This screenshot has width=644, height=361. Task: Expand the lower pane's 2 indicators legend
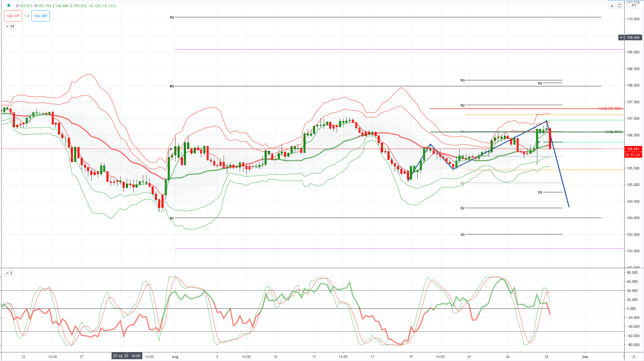click(x=9, y=273)
